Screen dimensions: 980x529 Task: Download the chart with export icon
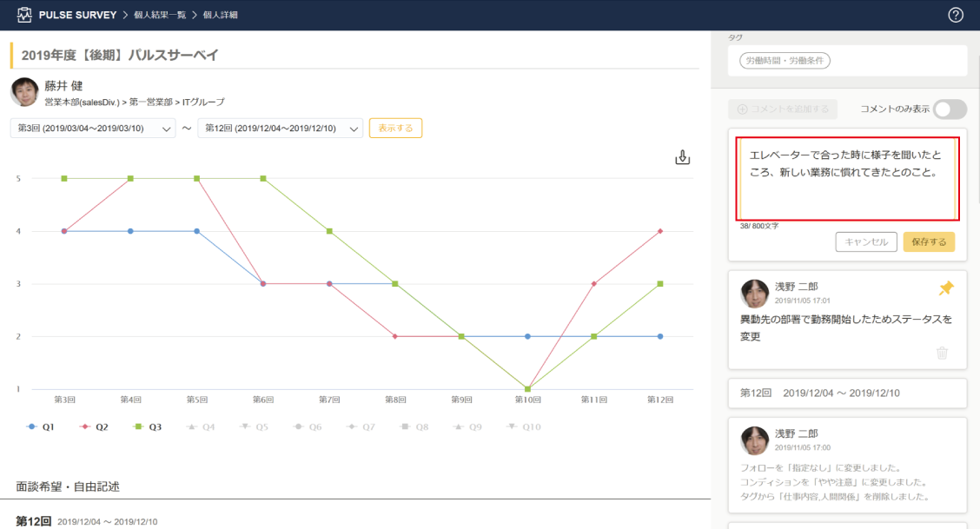coord(682,157)
